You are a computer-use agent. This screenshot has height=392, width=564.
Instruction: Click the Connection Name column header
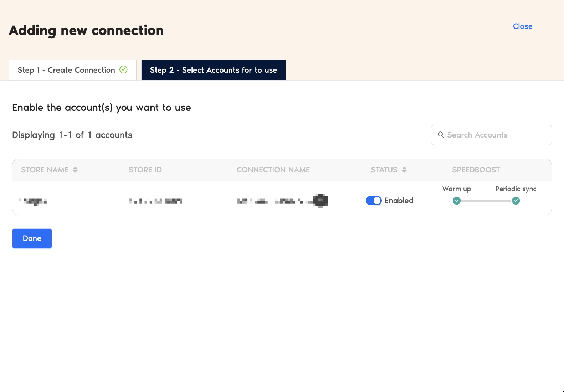tap(273, 170)
